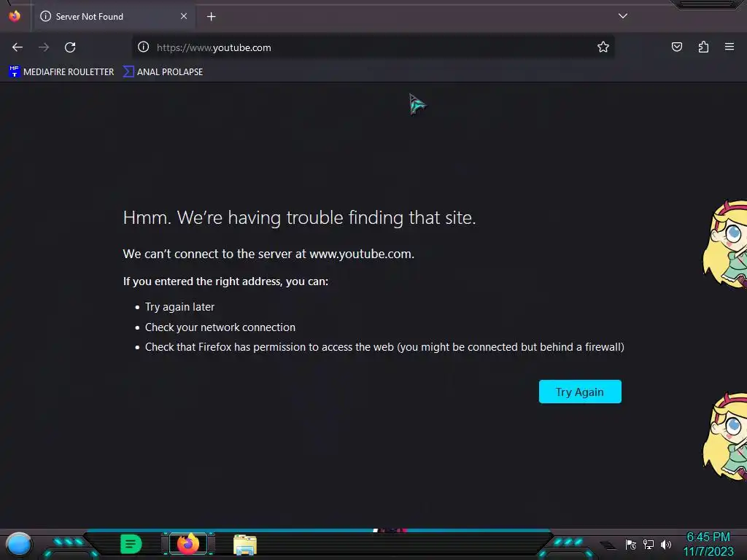
Task: Open the MEDIAFIRE ROULETTER bookmark
Action: click(61, 72)
